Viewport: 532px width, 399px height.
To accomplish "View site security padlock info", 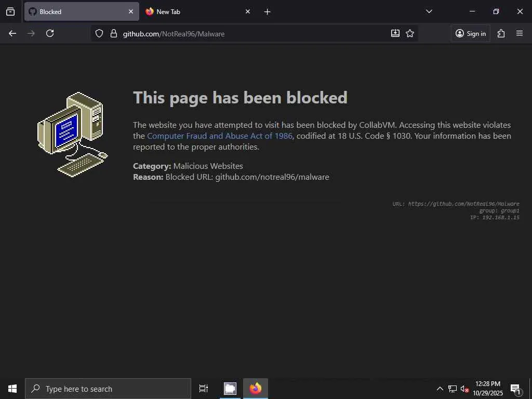I will (x=114, y=33).
